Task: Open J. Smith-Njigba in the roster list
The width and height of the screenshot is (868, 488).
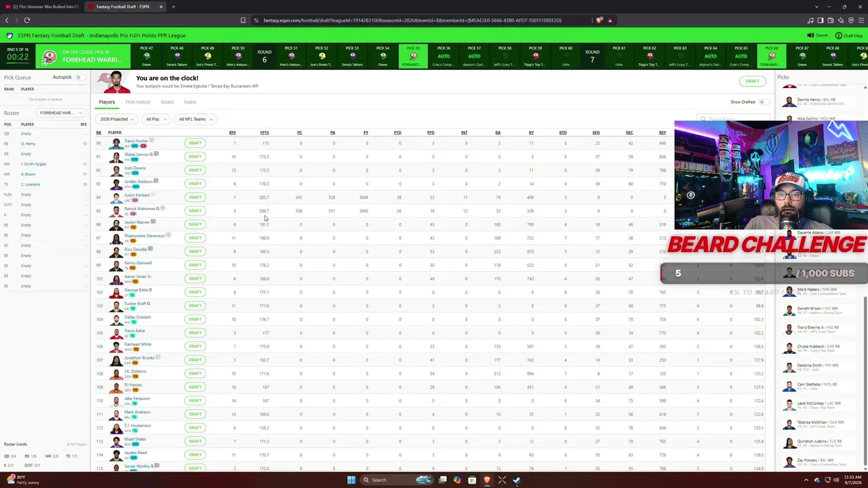Action: pyautogui.click(x=33, y=164)
